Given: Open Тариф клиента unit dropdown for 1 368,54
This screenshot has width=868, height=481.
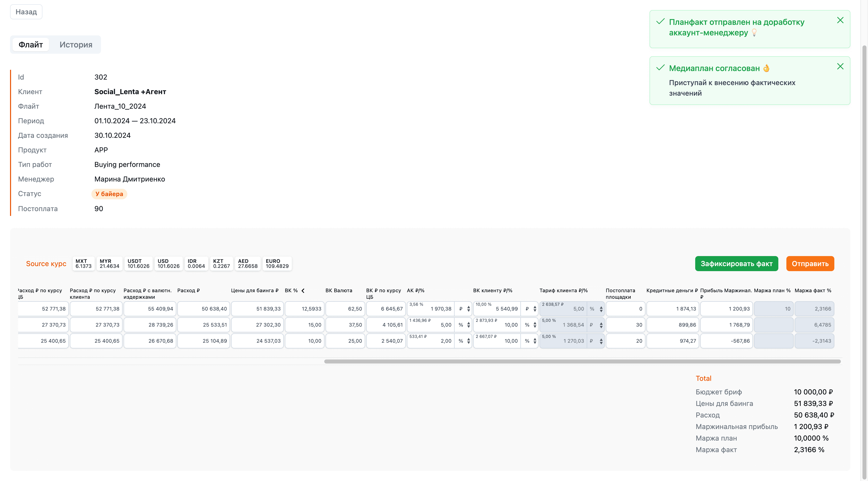Looking at the screenshot, I should click(x=596, y=325).
